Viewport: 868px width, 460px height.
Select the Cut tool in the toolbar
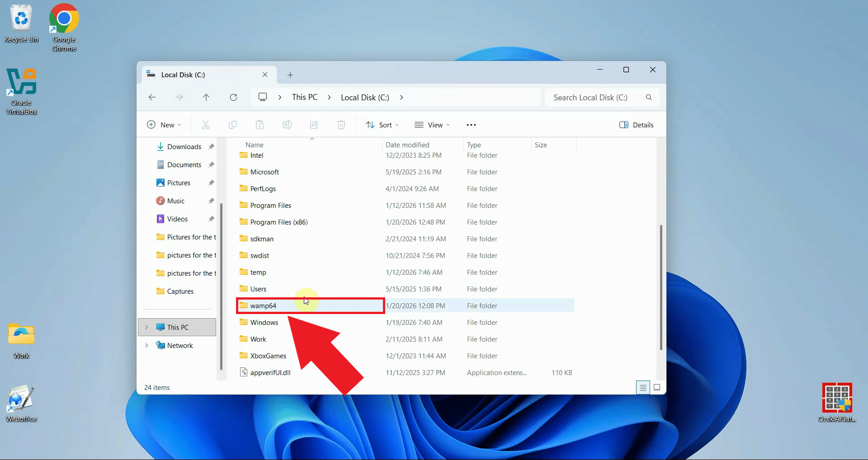pos(206,125)
